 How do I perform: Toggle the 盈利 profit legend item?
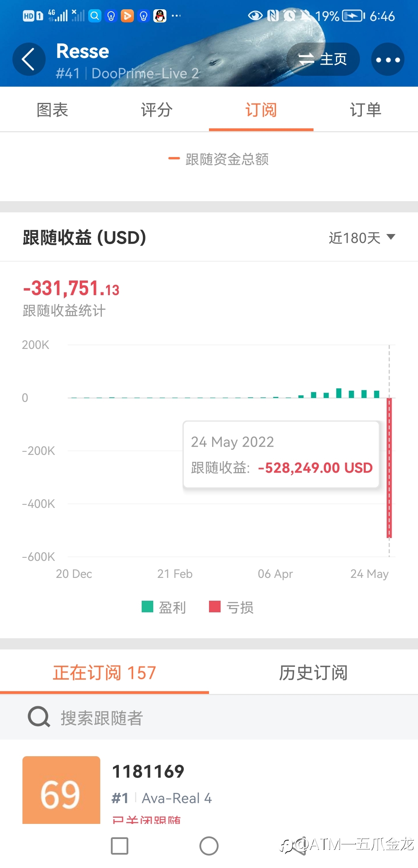(164, 607)
